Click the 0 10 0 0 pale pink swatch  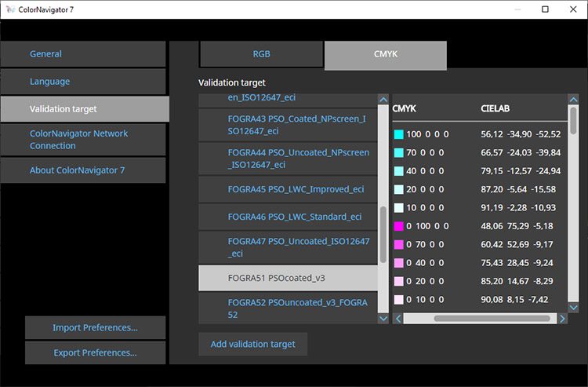click(x=399, y=300)
